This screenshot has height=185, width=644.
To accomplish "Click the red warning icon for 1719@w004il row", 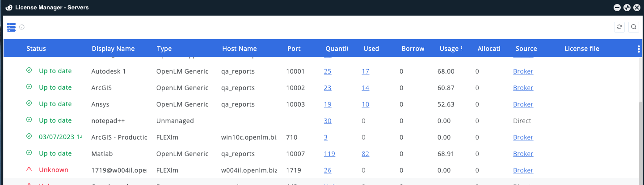I will click(x=29, y=170).
